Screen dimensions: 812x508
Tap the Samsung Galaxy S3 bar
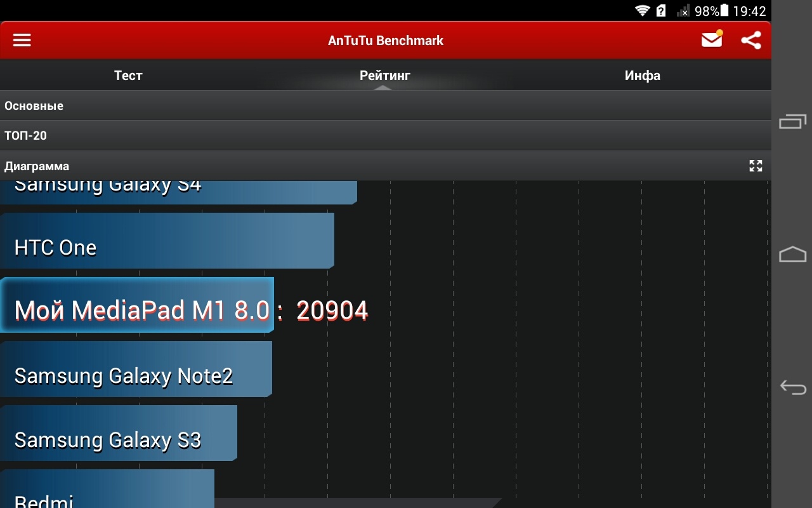point(118,433)
